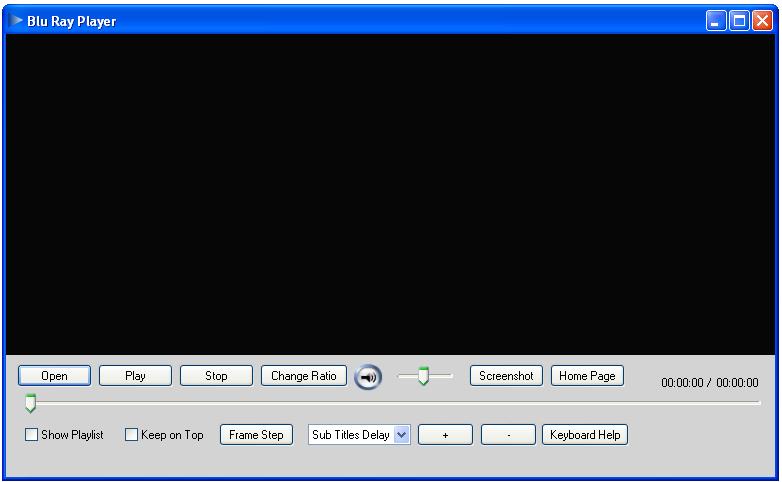Maximize the Blu Ray Player window
The image size is (782, 482).
pyautogui.click(x=739, y=21)
